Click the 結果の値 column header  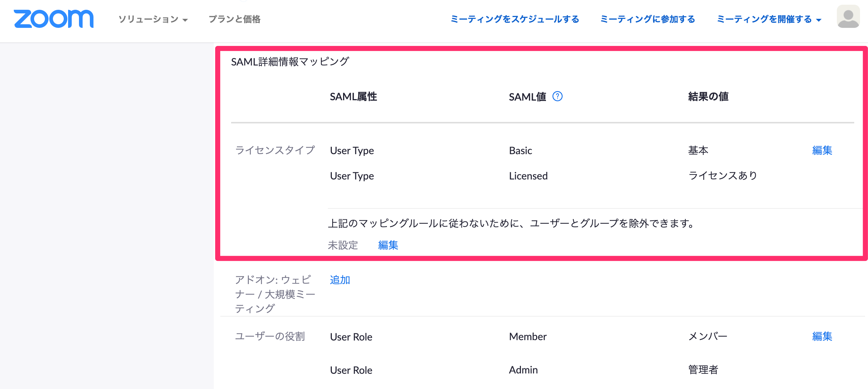pos(708,97)
